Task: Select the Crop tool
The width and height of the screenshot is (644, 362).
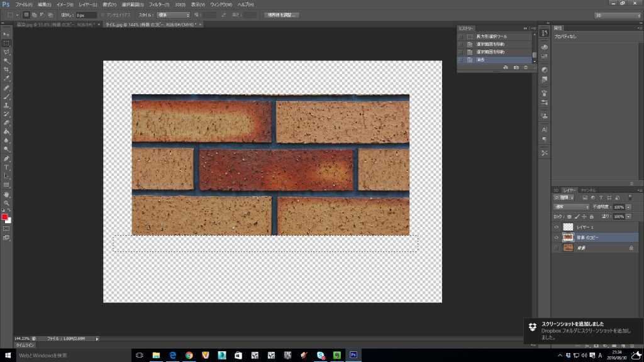Action: coord(6,69)
